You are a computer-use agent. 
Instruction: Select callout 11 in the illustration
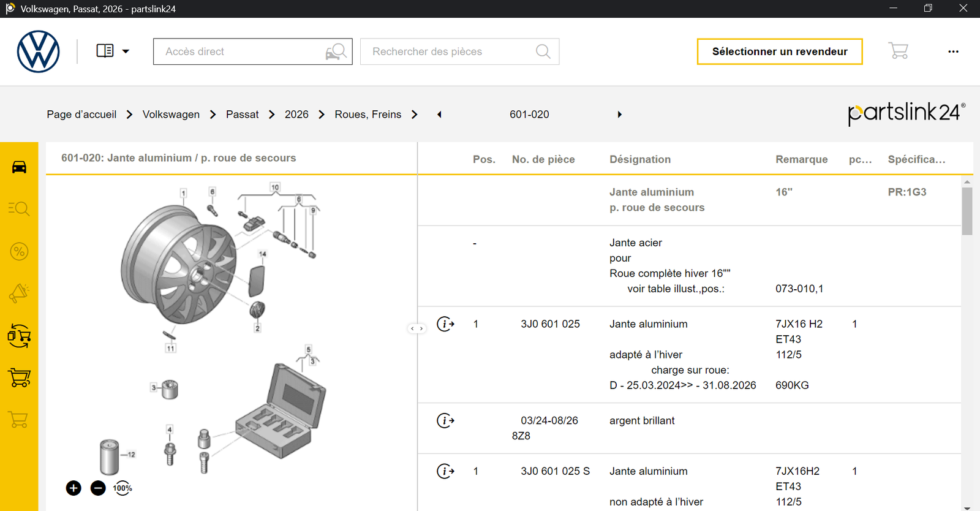(x=170, y=348)
